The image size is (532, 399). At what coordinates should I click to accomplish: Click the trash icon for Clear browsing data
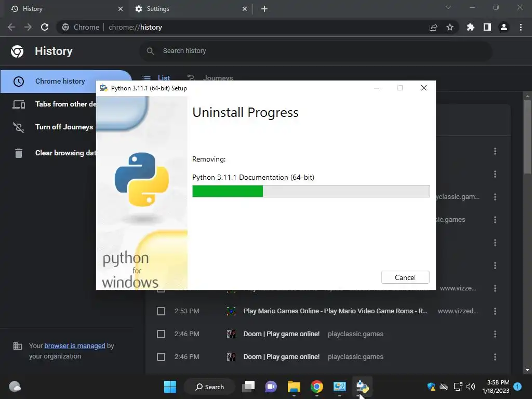tap(19, 153)
